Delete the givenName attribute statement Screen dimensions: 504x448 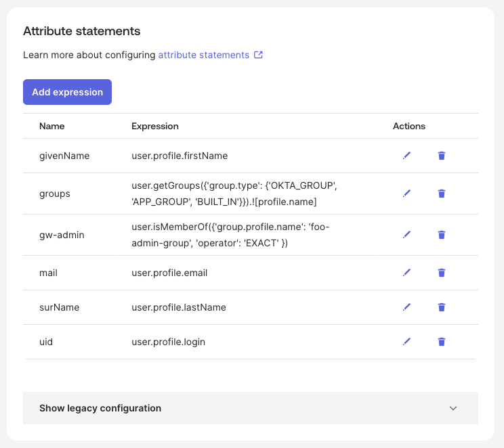442,156
